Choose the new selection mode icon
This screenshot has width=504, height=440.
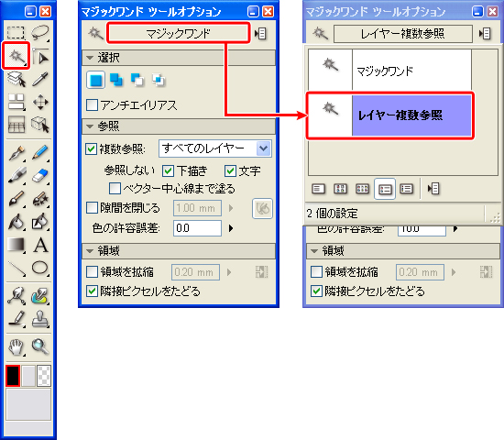(96, 80)
